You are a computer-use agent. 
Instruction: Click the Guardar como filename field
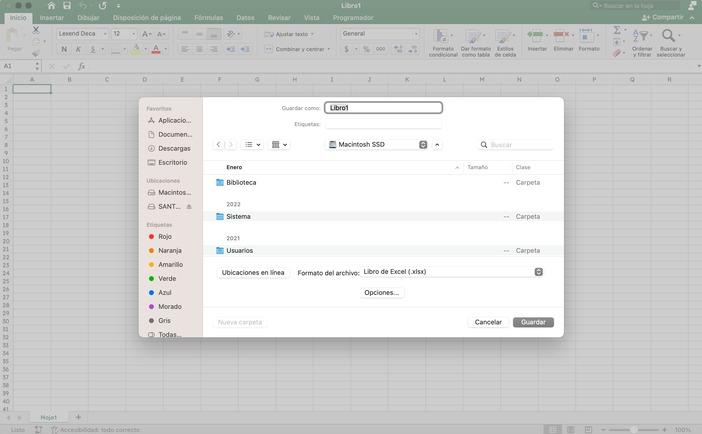[x=383, y=107]
